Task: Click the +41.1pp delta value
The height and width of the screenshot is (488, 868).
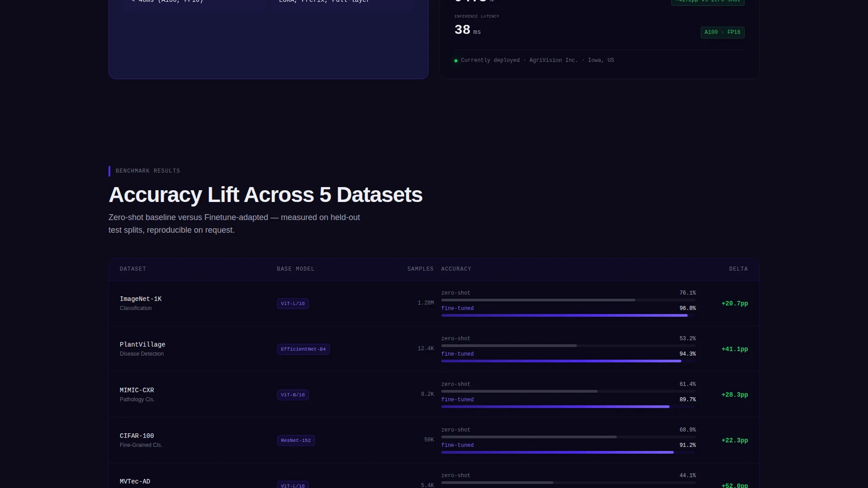Action: point(735,349)
